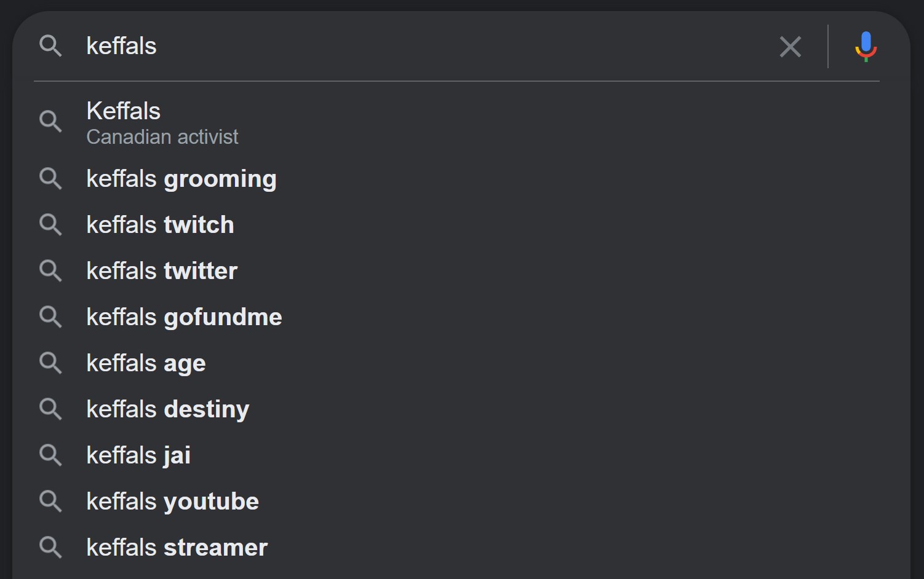The image size is (924, 579).
Task: Click inside the keffals search field
Action: [x=424, y=46]
